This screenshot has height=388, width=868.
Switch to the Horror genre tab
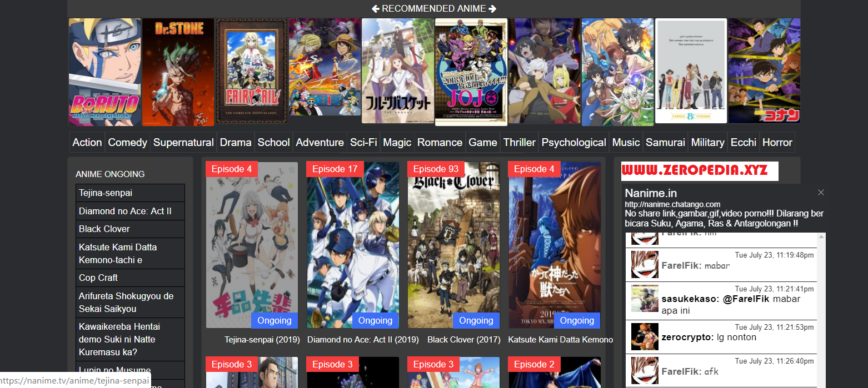coord(777,142)
